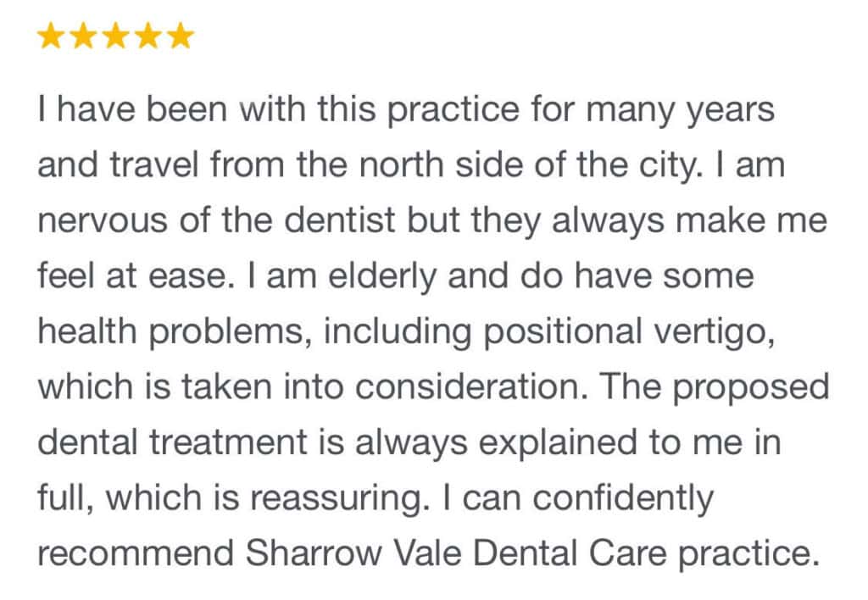Click the words 'health problems' in review

[166, 333]
